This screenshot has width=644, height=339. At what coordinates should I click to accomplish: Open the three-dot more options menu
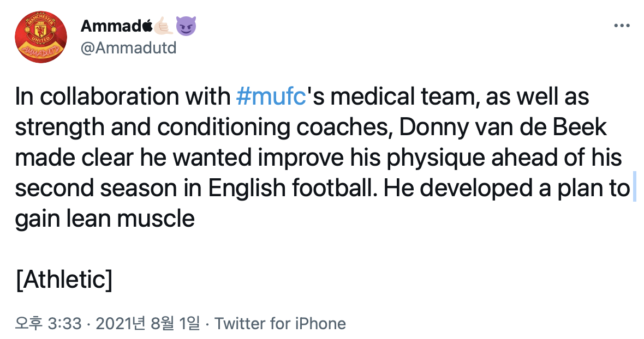point(622,26)
